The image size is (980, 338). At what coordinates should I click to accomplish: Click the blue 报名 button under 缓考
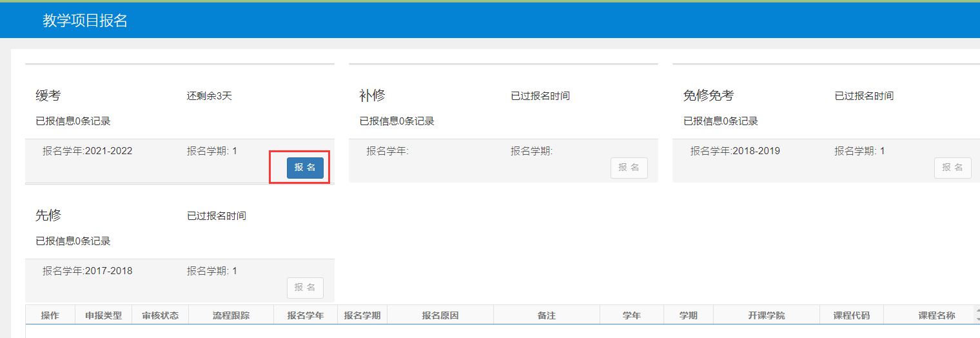(x=305, y=168)
